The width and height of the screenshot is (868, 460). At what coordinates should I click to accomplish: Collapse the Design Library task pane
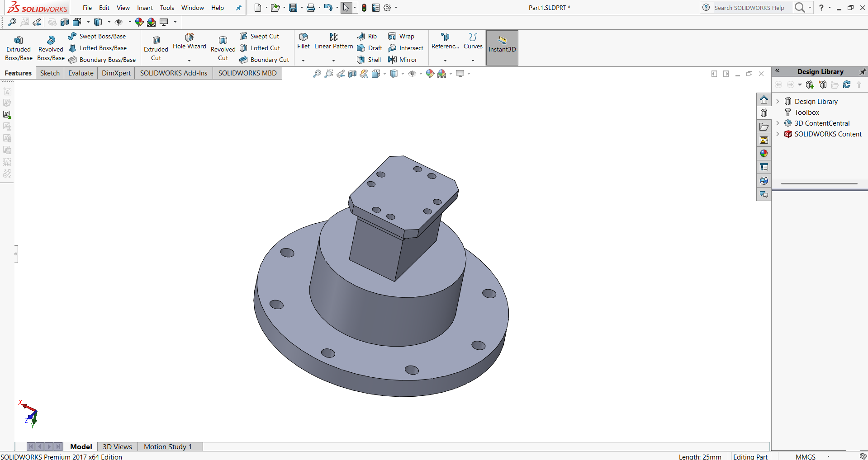(778, 71)
